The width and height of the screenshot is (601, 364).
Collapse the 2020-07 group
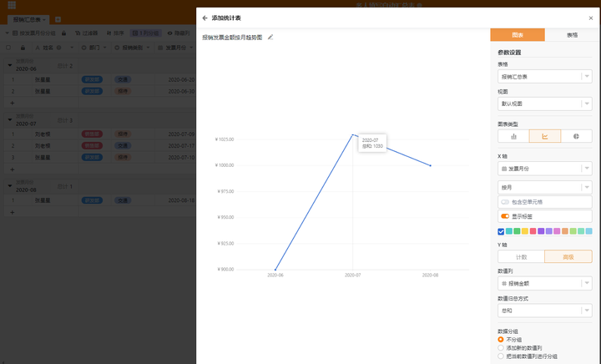click(10, 120)
